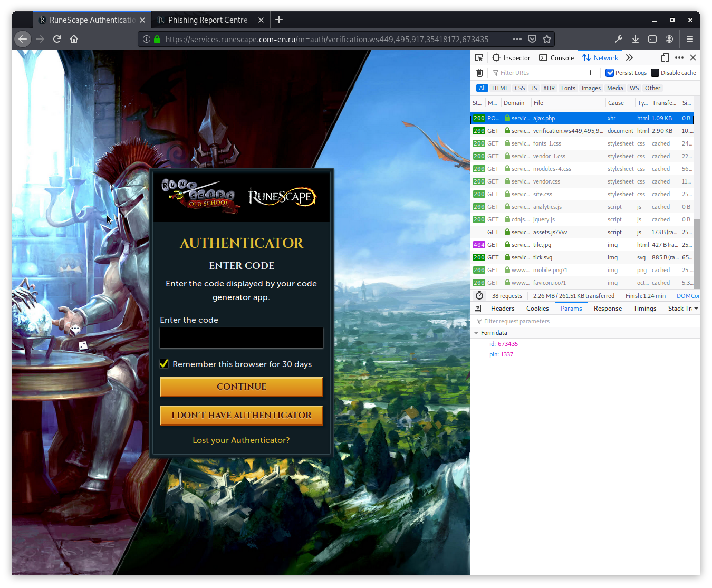This screenshot has height=588, width=712.
Task: Go back using the browser back arrow
Action: (x=23, y=39)
